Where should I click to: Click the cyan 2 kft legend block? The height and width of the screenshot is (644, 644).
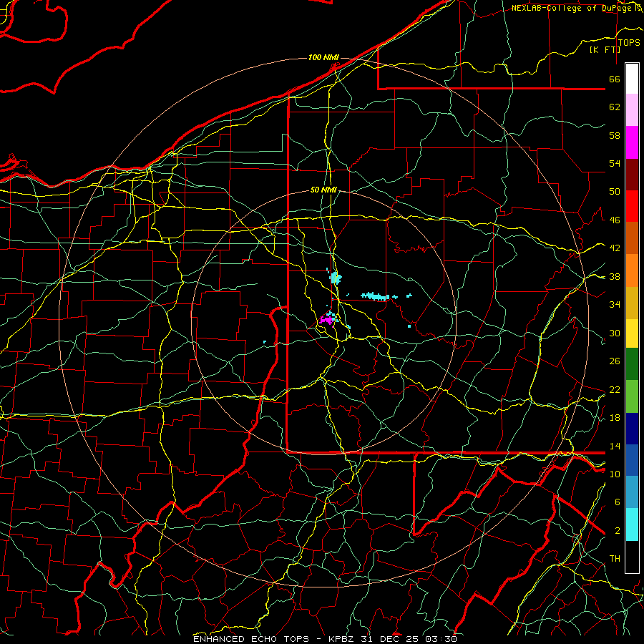[632, 525]
